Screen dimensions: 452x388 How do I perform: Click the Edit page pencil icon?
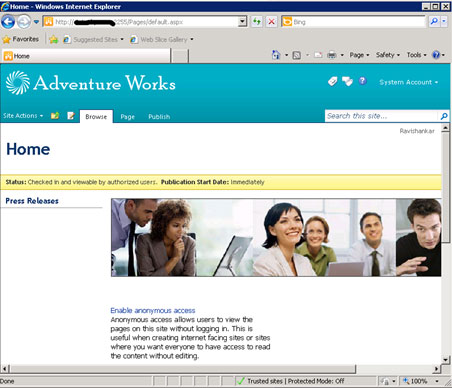pyautogui.click(x=71, y=116)
